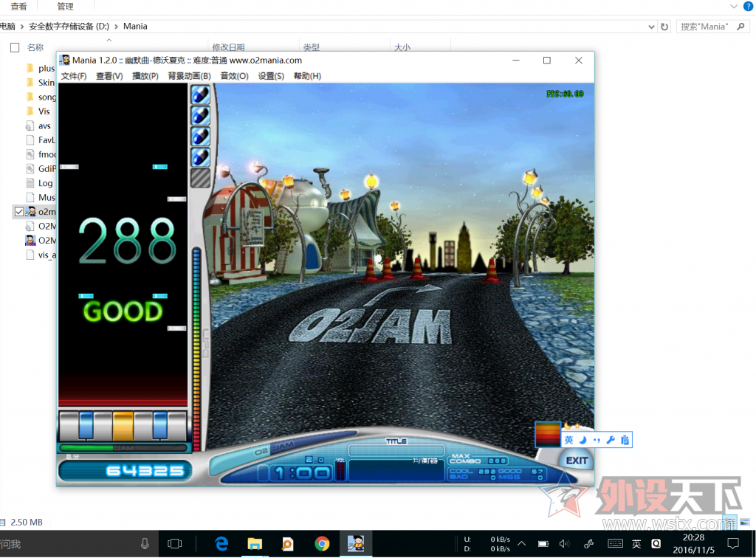Click the magnifier icon in the Mania search box
Screen dimensions: 756x558
coord(740,27)
